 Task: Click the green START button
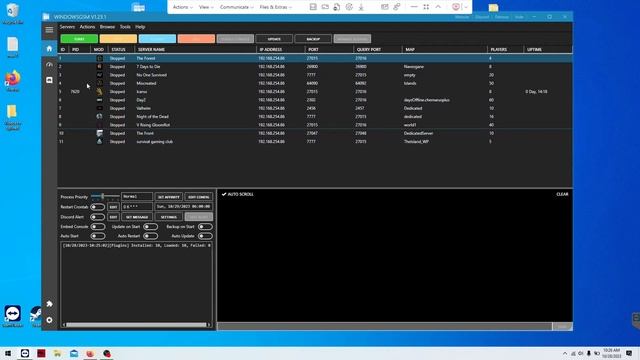click(79, 39)
